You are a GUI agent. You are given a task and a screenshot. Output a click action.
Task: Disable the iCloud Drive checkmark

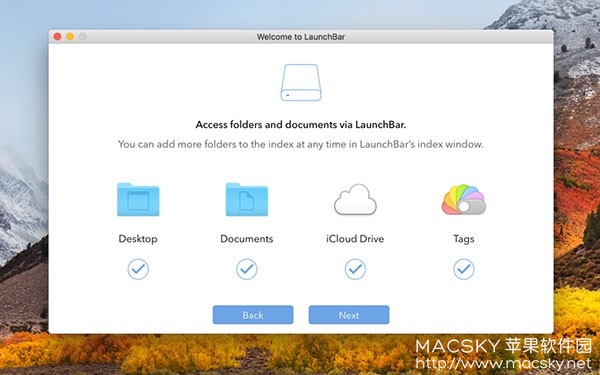click(x=355, y=269)
